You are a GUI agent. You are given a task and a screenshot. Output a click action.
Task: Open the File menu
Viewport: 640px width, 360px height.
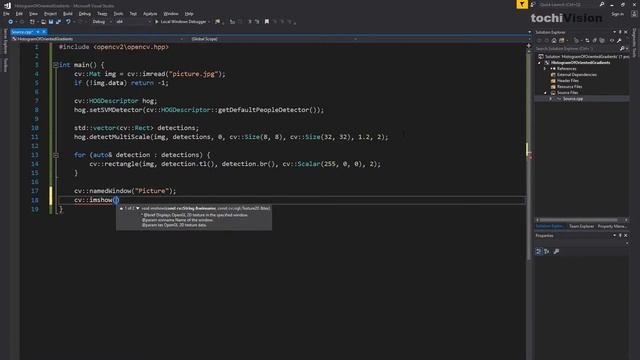[6, 14]
